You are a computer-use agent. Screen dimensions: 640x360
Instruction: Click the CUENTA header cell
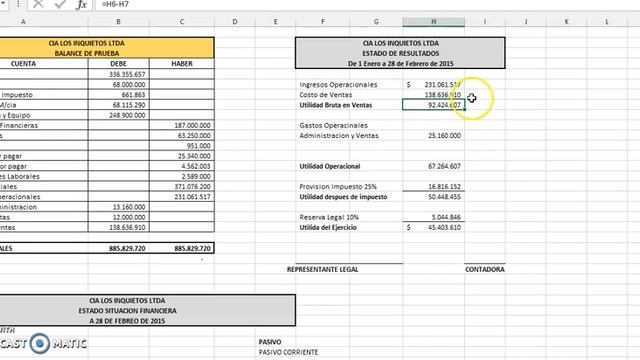pos(23,64)
